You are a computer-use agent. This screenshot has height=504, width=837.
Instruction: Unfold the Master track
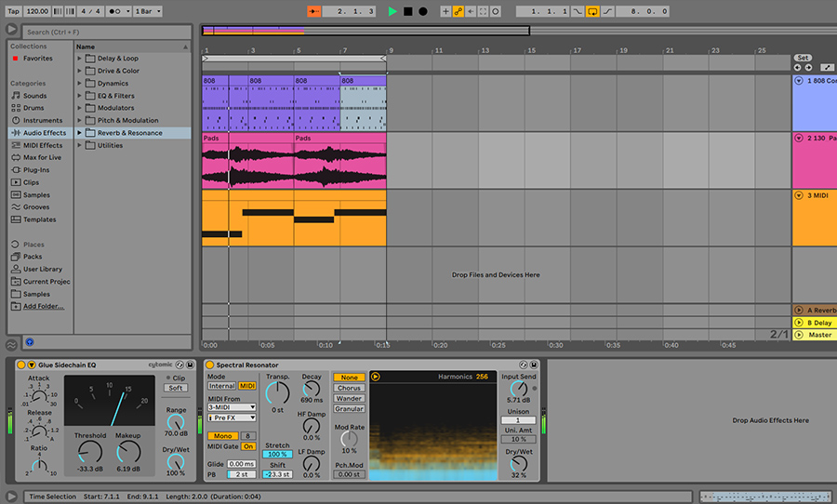[799, 335]
